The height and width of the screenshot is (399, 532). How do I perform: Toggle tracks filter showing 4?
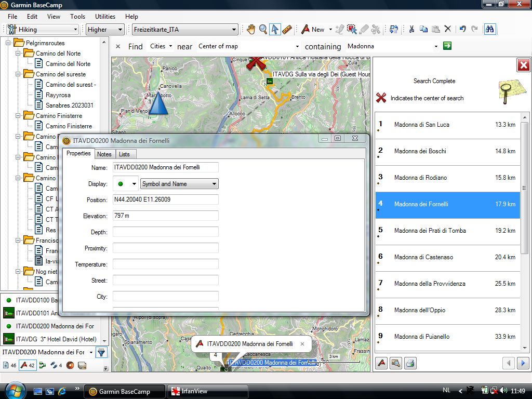(56, 365)
